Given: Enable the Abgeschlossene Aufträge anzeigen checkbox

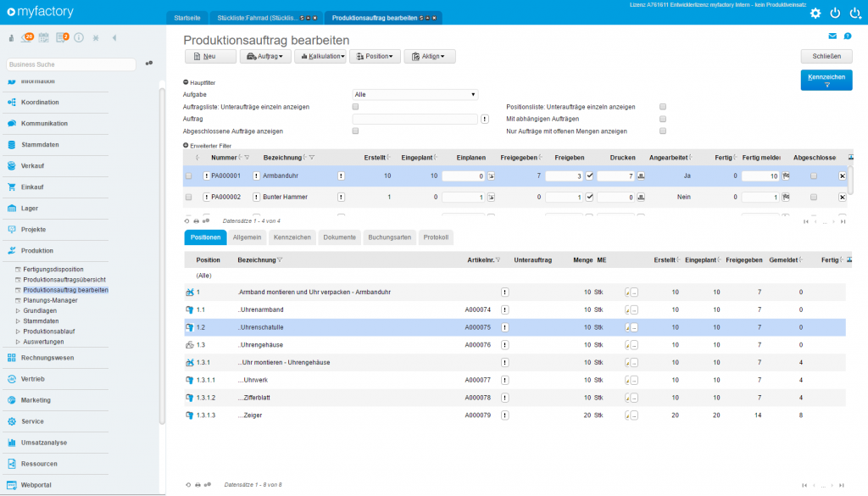Looking at the screenshot, I should click(355, 131).
